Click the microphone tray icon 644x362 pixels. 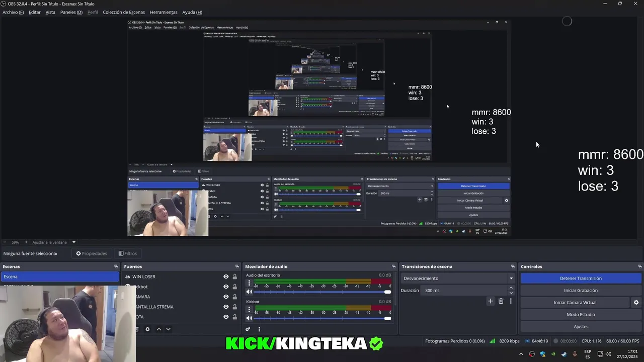(x=575, y=354)
